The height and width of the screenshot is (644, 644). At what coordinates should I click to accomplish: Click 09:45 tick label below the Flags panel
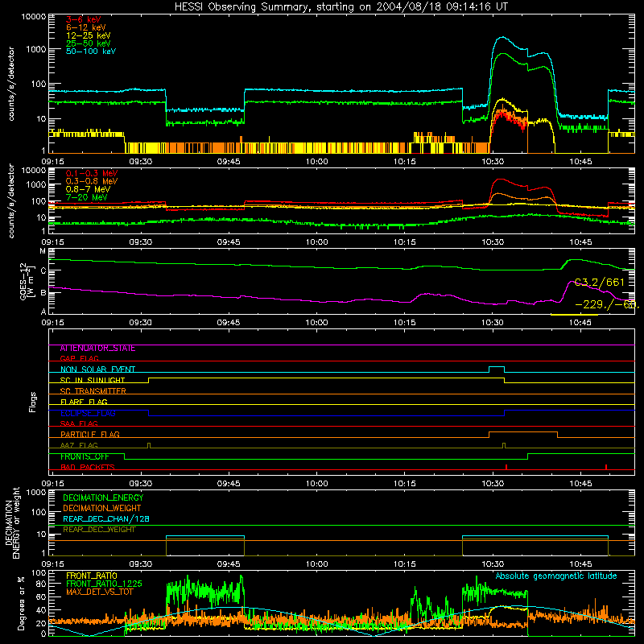click(229, 484)
